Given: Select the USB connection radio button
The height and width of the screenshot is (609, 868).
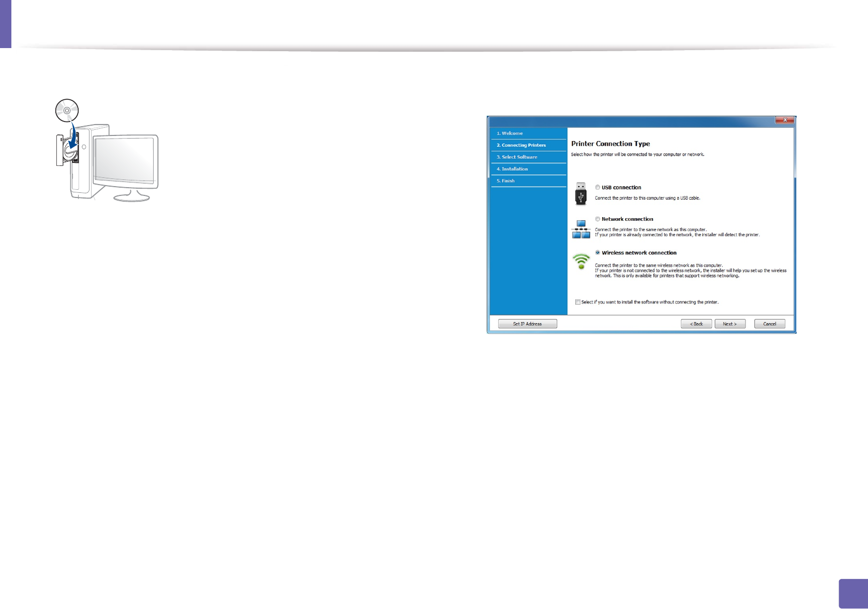Looking at the screenshot, I should point(597,188).
